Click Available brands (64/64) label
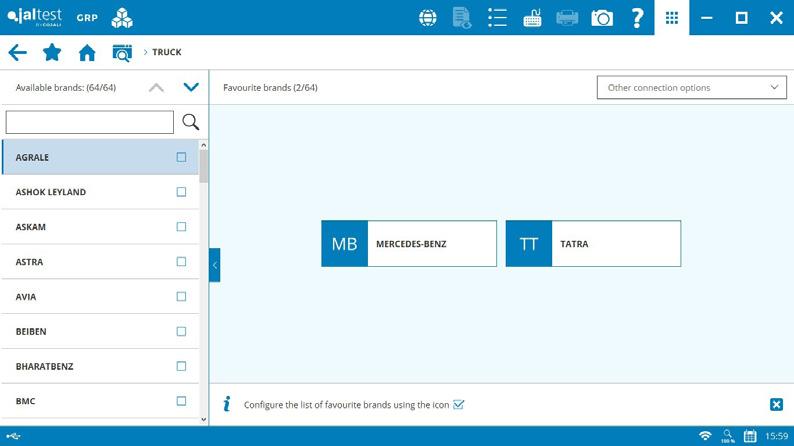The width and height of the screenshot is (794, 446). [66, 88]
